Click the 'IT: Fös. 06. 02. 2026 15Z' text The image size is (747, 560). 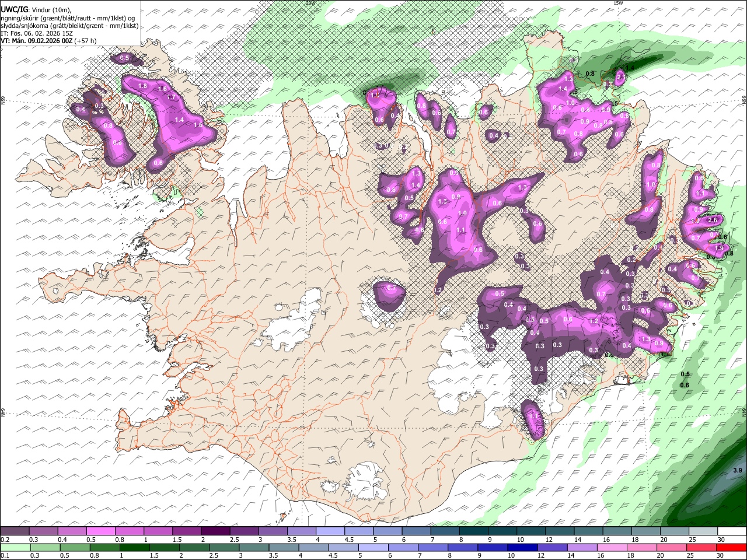[x=37, y=33]
